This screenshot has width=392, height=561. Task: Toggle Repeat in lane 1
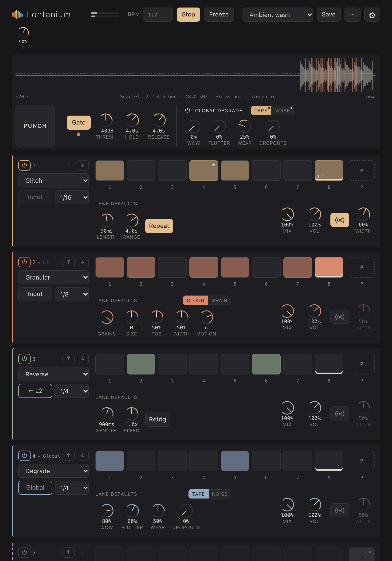click(x=159, y=226)
